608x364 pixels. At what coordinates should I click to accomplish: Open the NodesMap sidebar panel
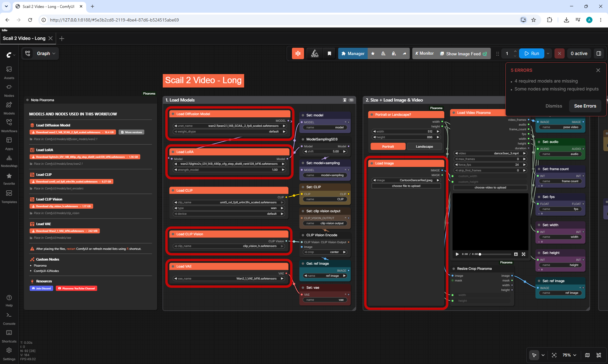click(x=9, y=161)
